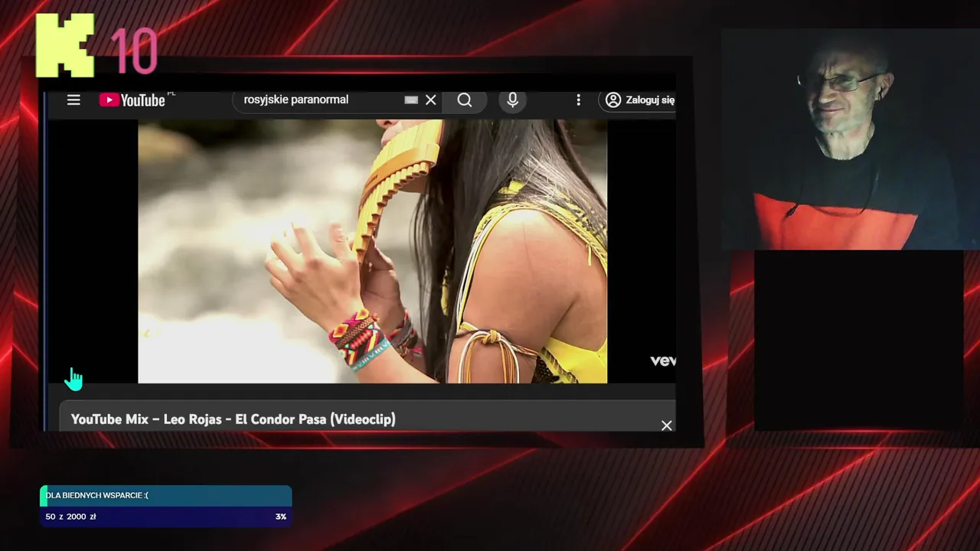
Task: Close the YouTube Mix playlist panel
Action: tap(667, 425)
